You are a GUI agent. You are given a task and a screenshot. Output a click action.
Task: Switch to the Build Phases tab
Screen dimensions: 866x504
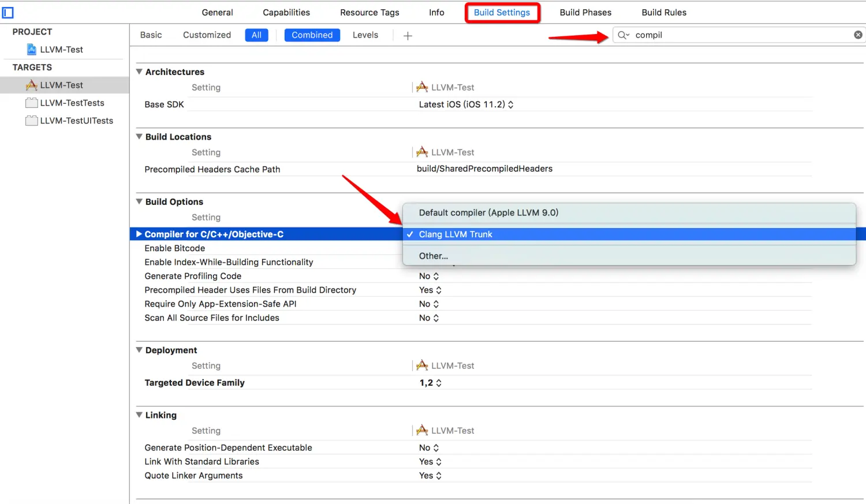(585, 13)
